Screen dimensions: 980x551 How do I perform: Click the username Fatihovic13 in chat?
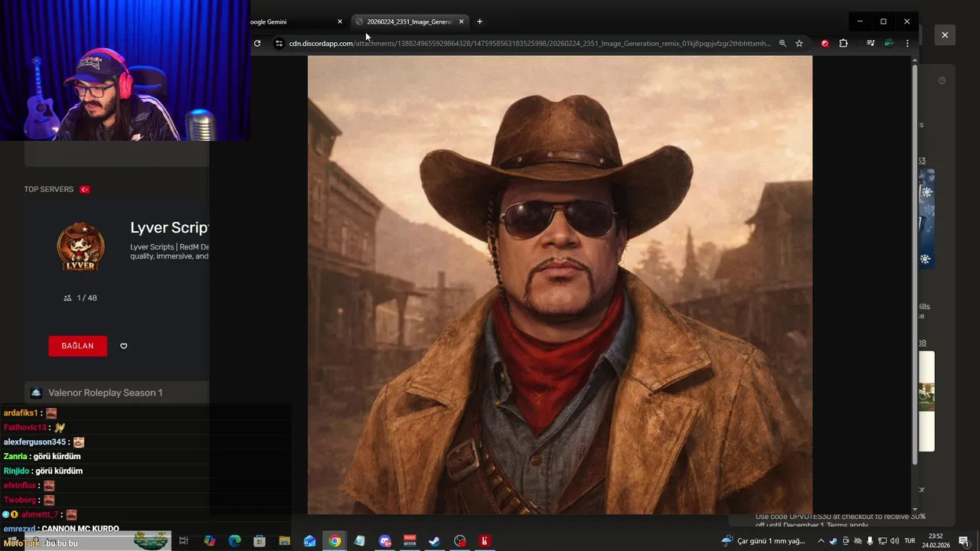tap(25, 427)
